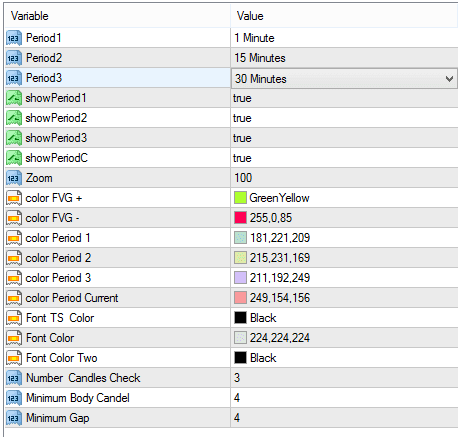Click the integer icon beside Period3
The height and width of the screenshot is (437, 458).
pyautogui.click(x=14, y=78)
